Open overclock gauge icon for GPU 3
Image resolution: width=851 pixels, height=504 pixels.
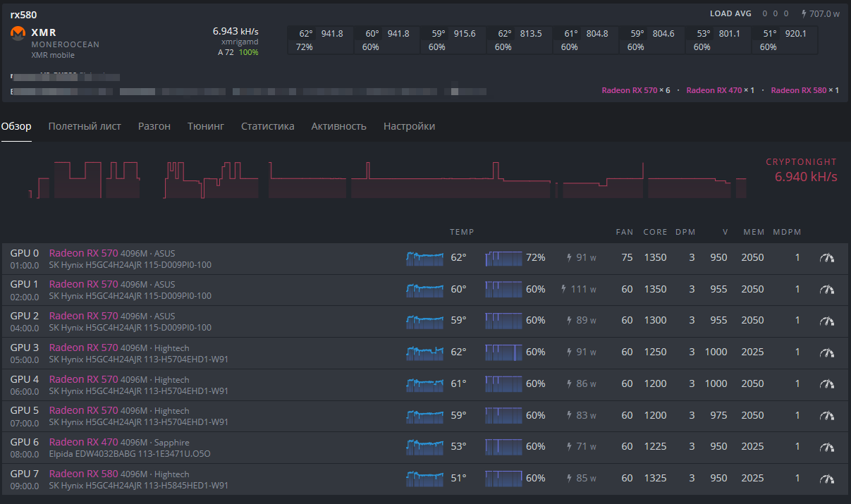point(826,352)
